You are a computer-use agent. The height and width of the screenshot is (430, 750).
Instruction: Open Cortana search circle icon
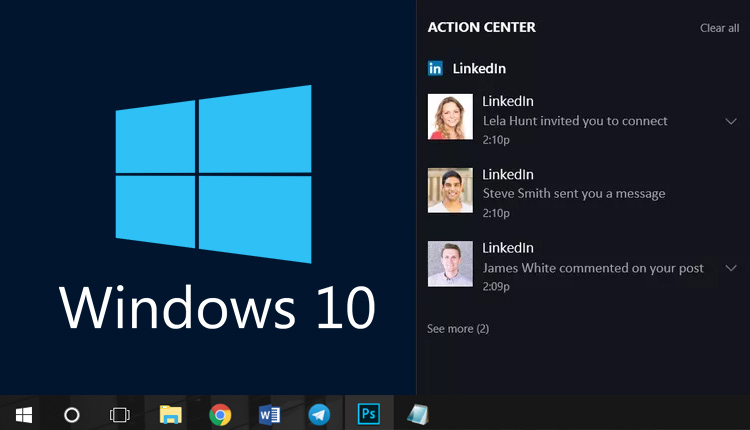click(72, 415)
